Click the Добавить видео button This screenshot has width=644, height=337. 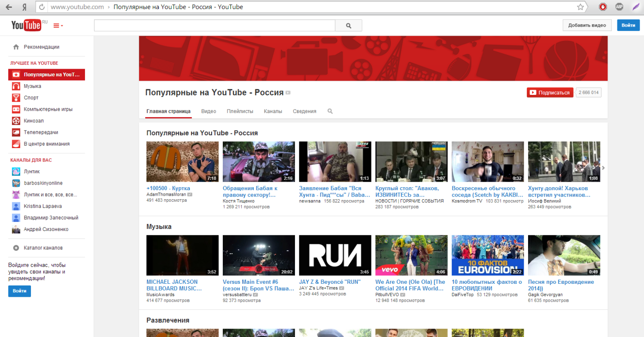pyautogui.click(x=587, y=25)
